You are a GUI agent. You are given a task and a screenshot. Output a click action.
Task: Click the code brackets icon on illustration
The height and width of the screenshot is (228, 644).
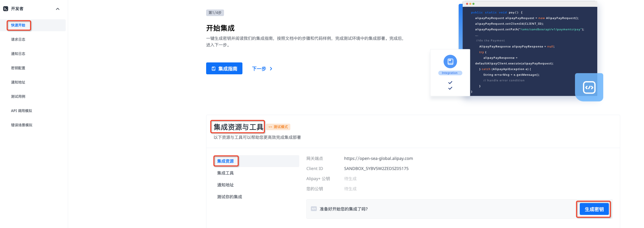pos(589,87)
